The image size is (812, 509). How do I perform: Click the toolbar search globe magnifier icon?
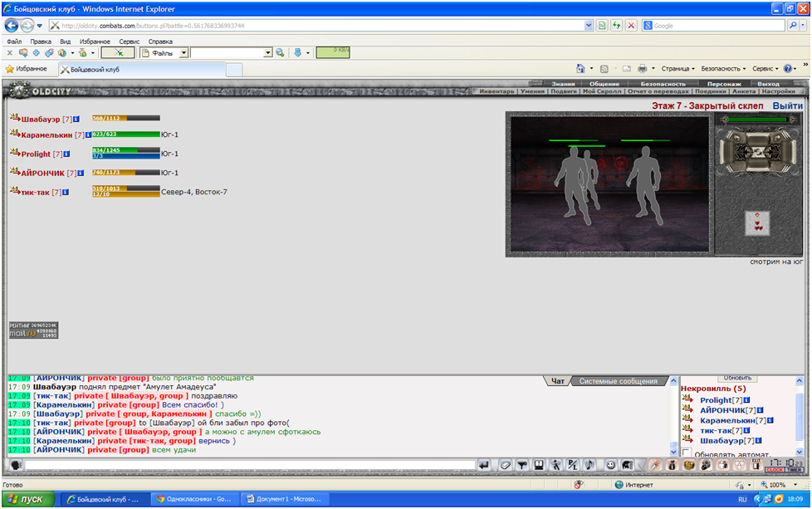(280, 53)
